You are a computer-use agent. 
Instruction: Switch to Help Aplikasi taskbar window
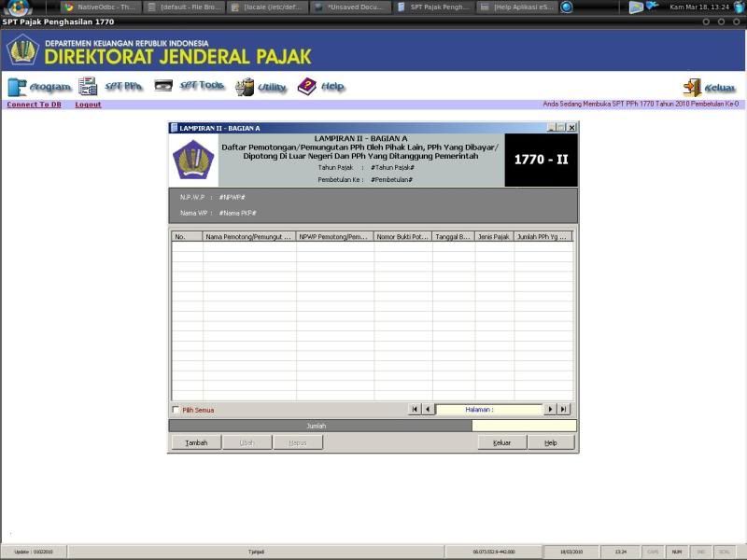[516, 7]
